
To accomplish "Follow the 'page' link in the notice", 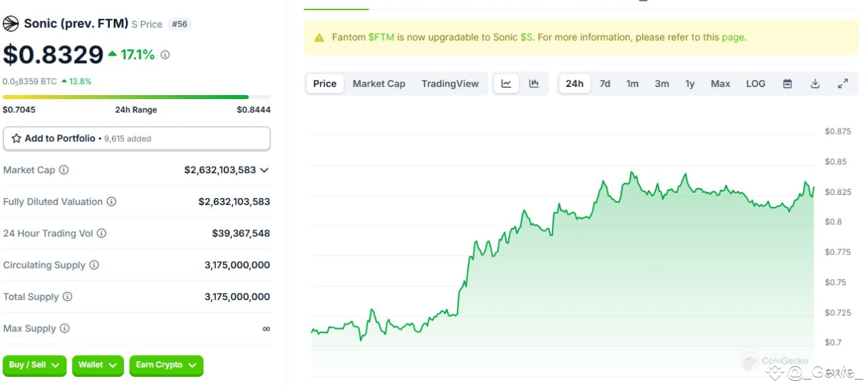I will point(732,37).
